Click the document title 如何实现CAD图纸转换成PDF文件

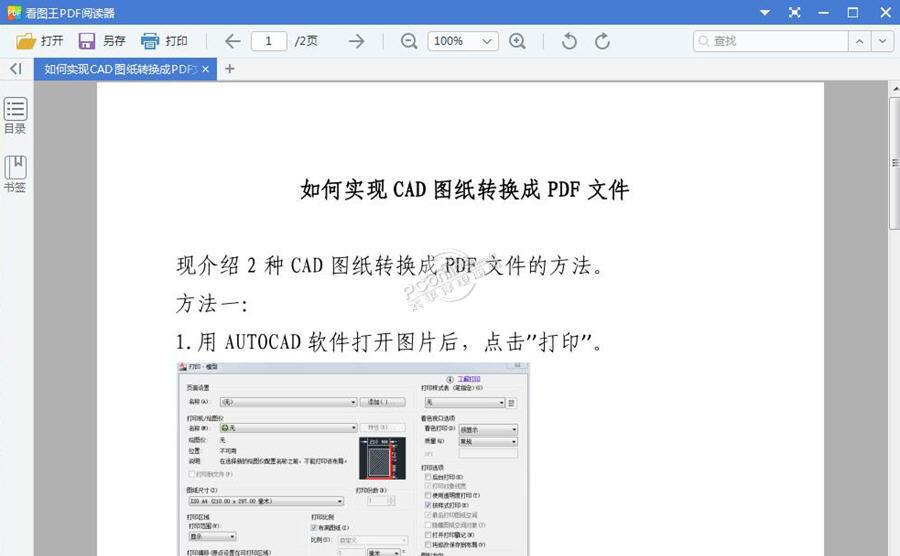click(464, 189)
